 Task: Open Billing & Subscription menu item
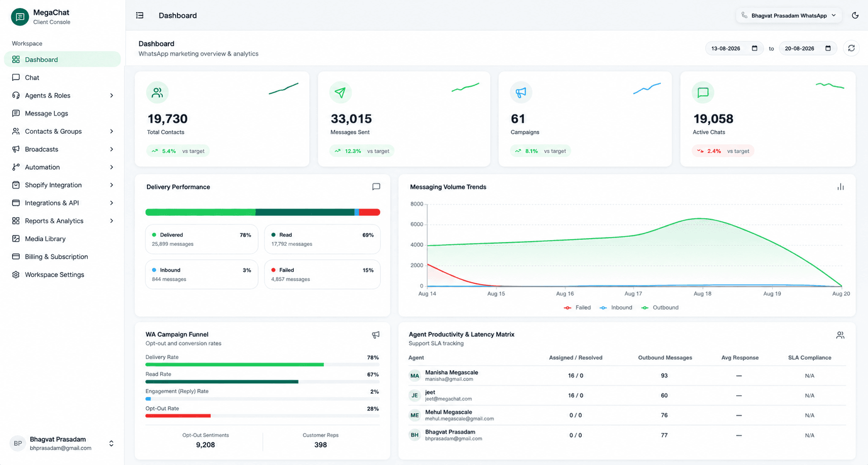pyautogui.click(x=62, y=257)
